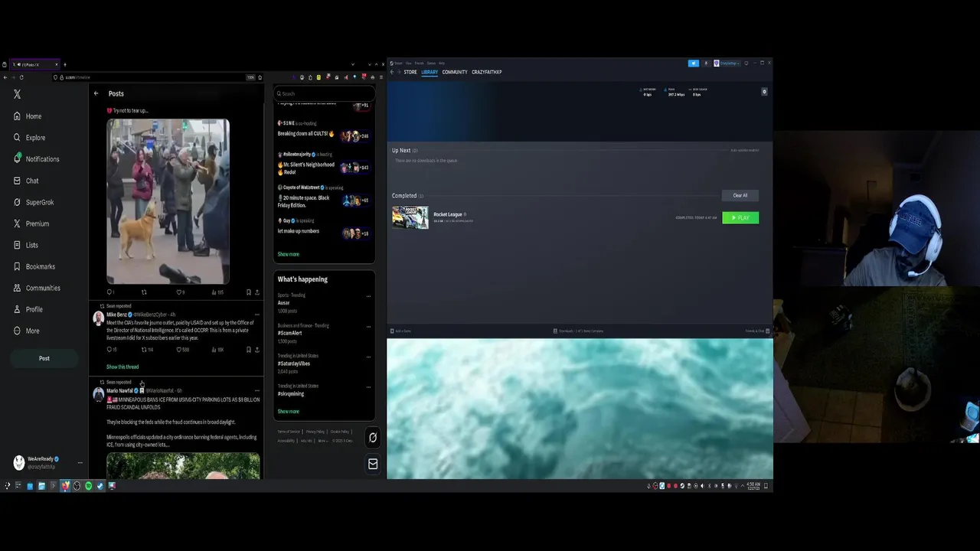Play Rocket League from downloads
The height and width of the screenshot is (551, 980).
[x=740, y=218]
